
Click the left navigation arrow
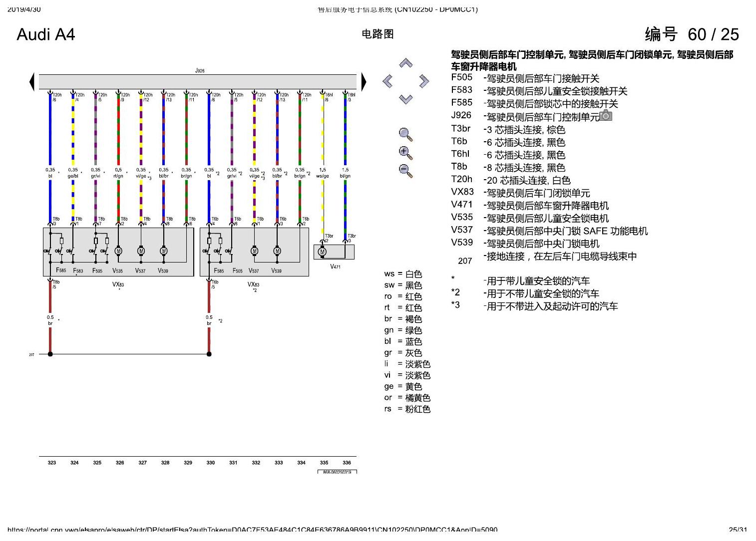(387, 81)
